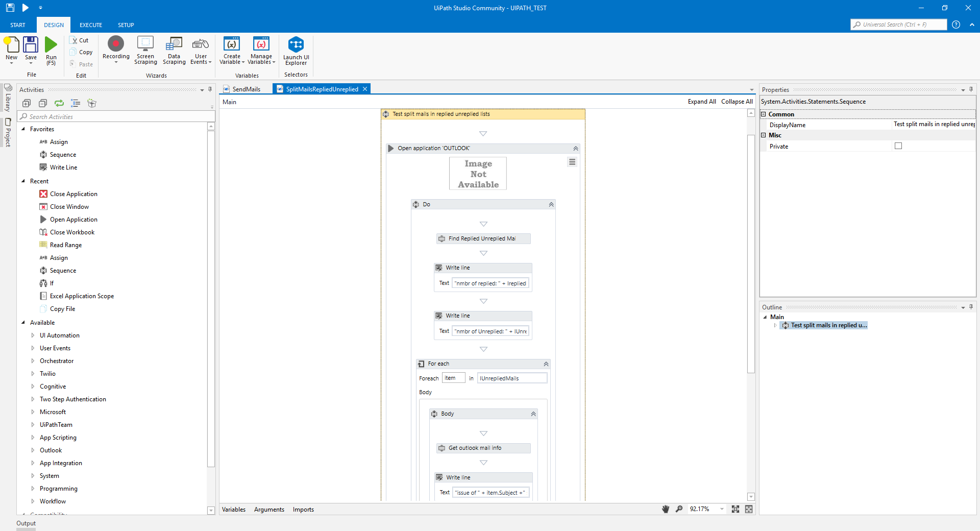Click the manage packages icon in Activities panel
The width and height of the screenshot is (980, 531).
tap(92, 103)
